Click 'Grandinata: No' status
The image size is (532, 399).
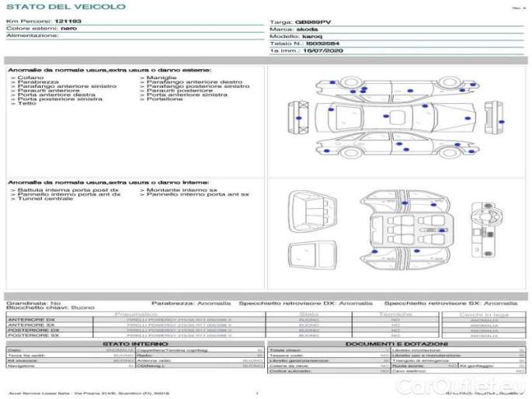(33, 303)
